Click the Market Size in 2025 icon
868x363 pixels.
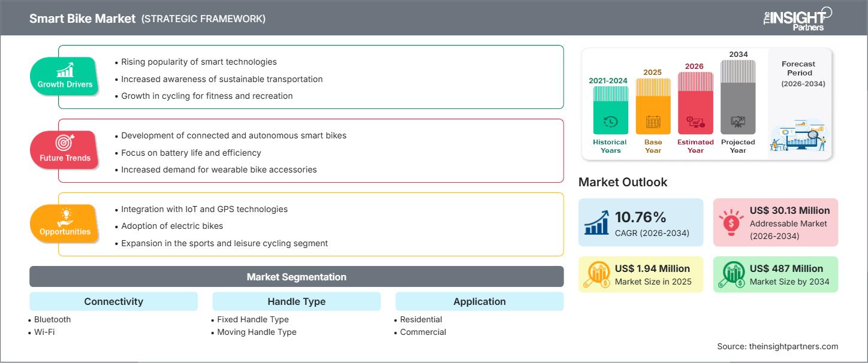click(x=596, y=274)
